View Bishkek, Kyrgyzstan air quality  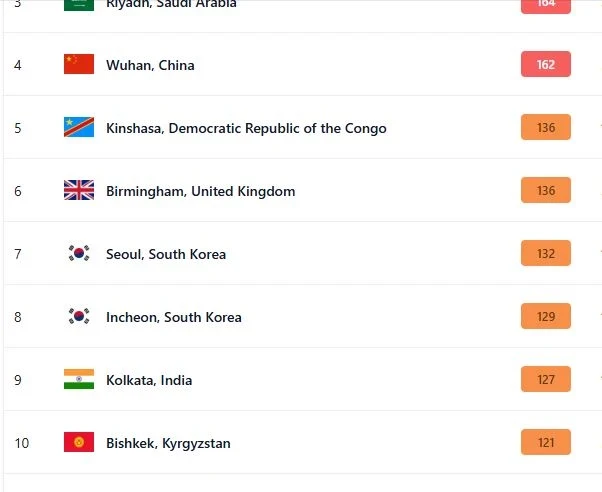click(x=168, y=443)
